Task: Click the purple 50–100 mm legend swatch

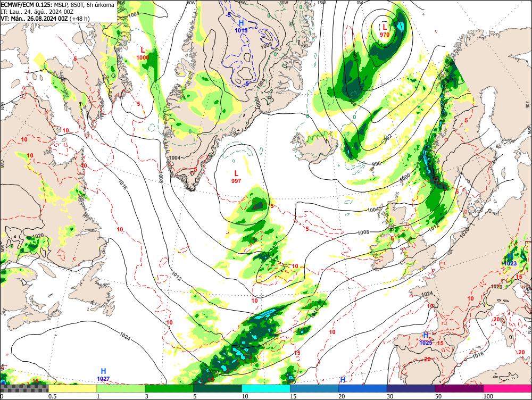Action: [459, 388]
